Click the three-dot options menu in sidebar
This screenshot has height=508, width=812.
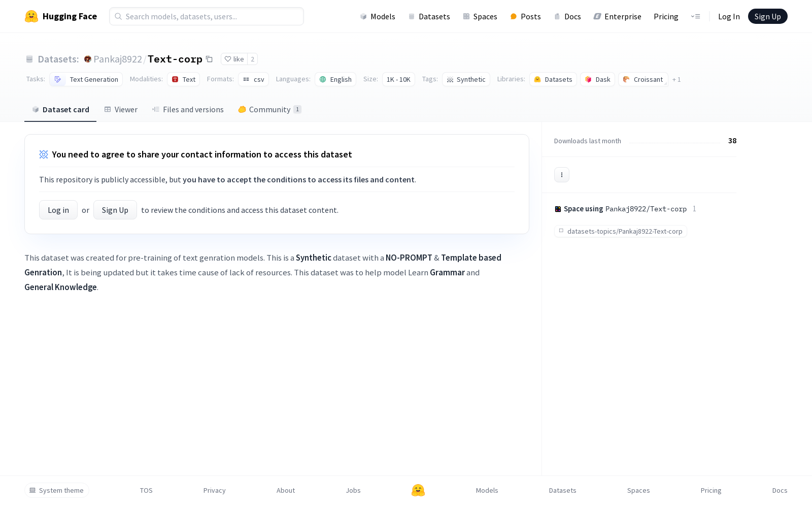point(562,175)
